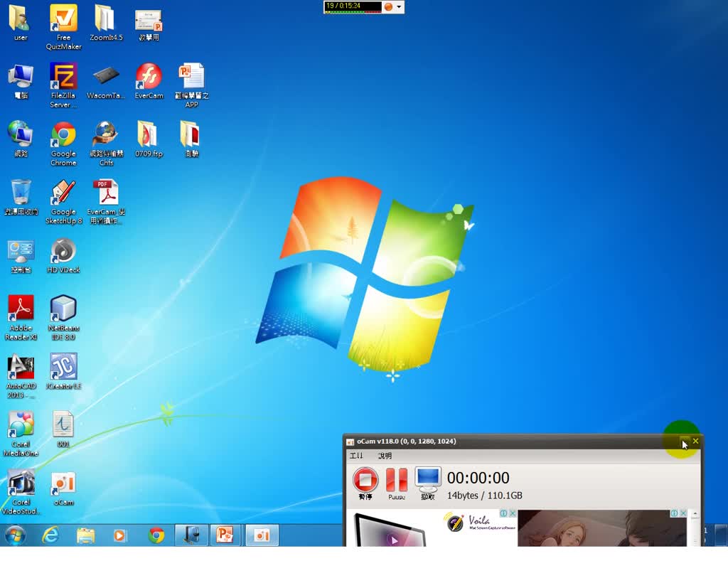Viewport: 728px width, 583px height.
Task: Click the orange record button on the top recorder widget
Action: (389, 6)
